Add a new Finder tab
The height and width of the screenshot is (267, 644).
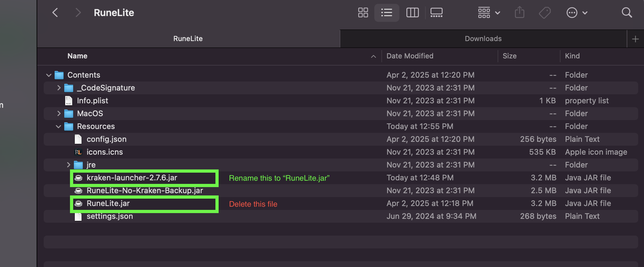click(635, 39)
